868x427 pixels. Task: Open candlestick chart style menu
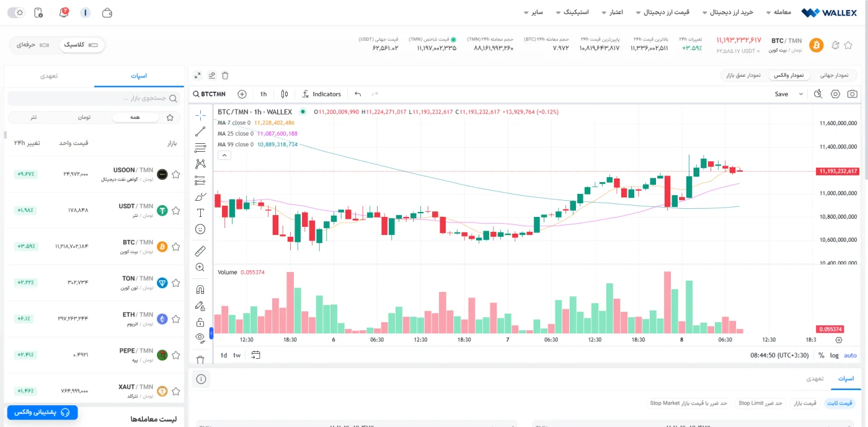click(x=285, y=94)
